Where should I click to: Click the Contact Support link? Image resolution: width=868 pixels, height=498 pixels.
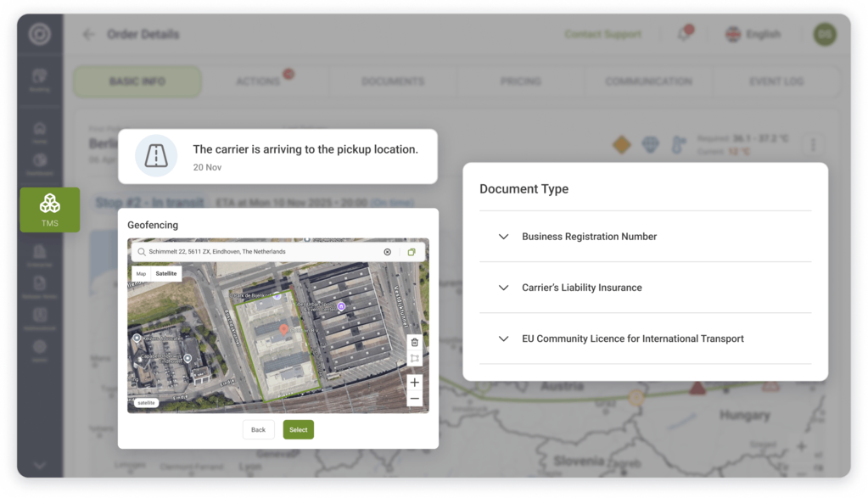(x=602, y=34)
